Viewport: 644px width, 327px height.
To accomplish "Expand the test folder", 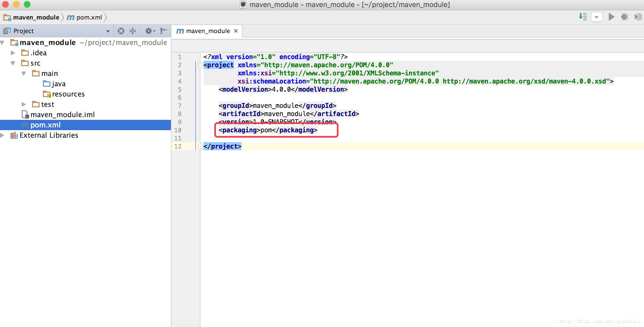I will pyautogui.click(x=24, y=104).
